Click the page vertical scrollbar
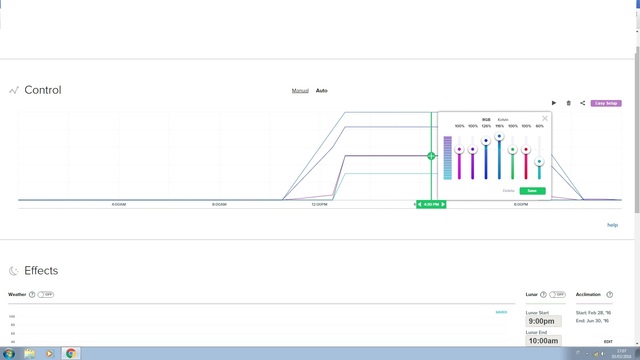Screen dimensions: 640x360 (637, 129)
